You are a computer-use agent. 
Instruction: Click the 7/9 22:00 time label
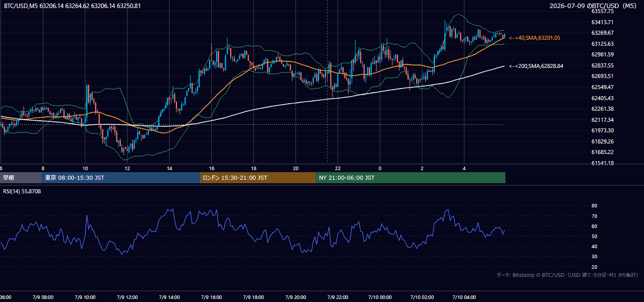(338, 297)
